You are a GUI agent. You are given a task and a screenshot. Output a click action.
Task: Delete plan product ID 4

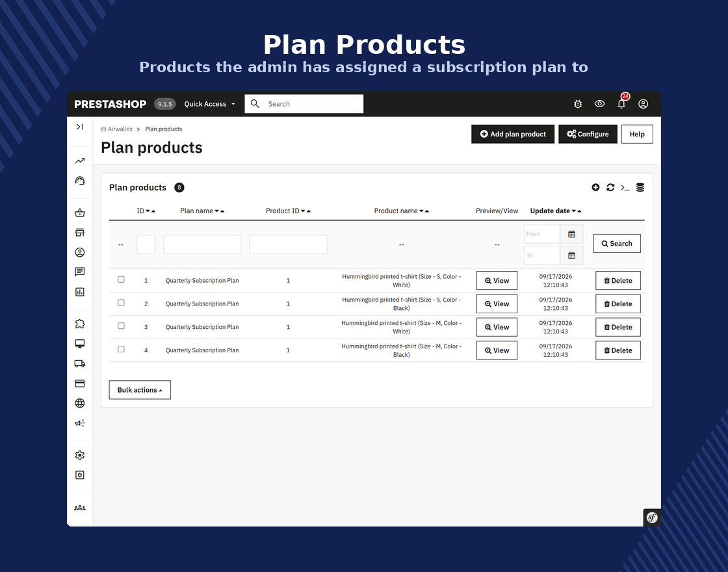pos(618,350)
